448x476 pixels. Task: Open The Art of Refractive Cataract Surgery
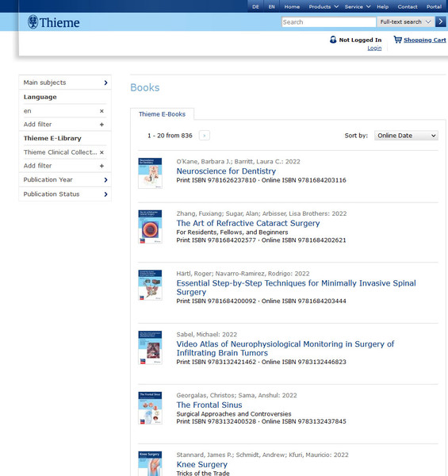(248, 223)
